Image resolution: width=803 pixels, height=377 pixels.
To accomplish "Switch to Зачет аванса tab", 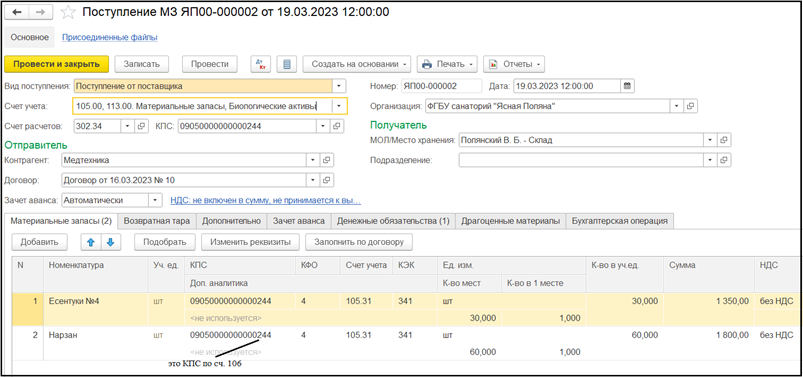I will coord(299,221).
